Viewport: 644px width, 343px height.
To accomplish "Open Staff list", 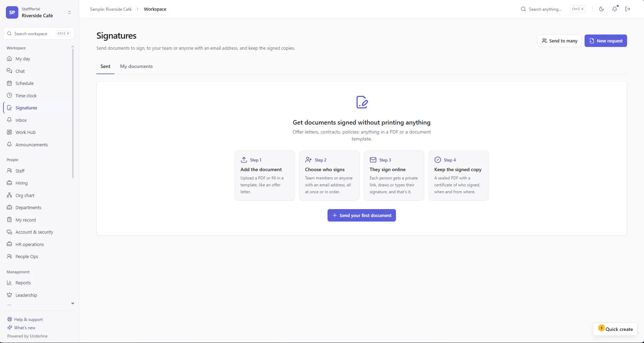I will (37, 171).
